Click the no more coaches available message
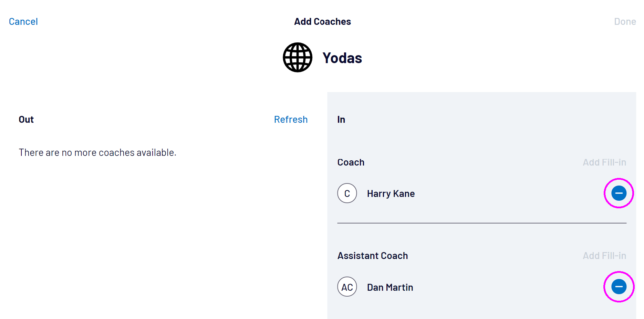 tap(97, 152)
